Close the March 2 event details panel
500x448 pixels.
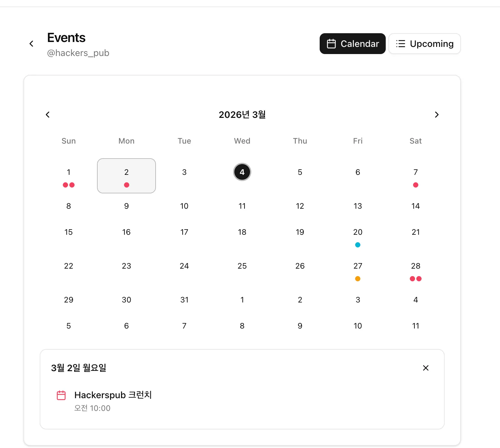(425, 368)
